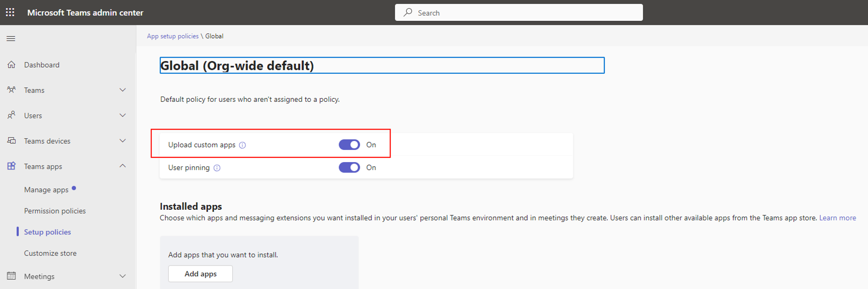
Task: Click the Users icon in sidebar
Action: [x=12, y=115]
